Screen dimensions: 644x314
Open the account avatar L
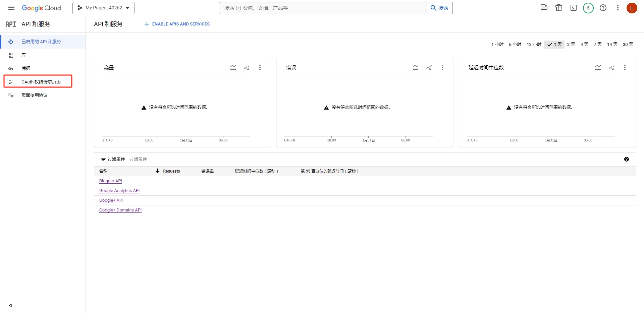coord(632,8)
